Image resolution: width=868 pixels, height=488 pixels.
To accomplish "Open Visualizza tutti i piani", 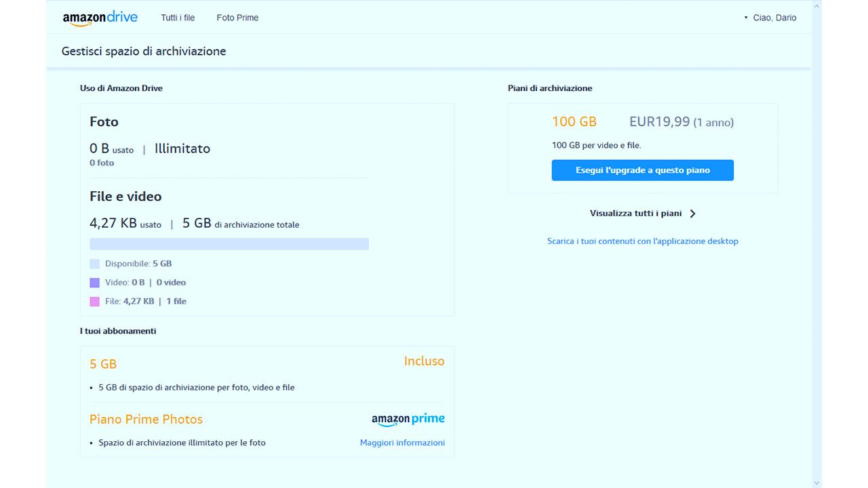I will pos(635,213).
